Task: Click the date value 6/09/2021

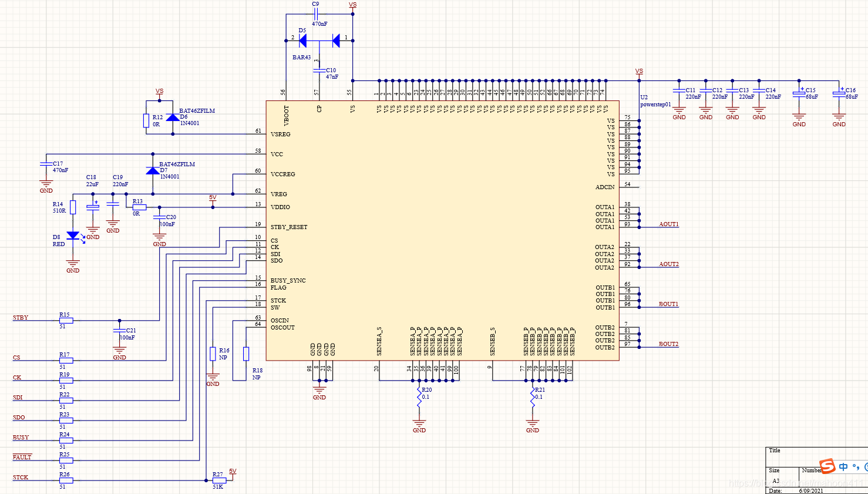Action: click(x=811, y=491)
